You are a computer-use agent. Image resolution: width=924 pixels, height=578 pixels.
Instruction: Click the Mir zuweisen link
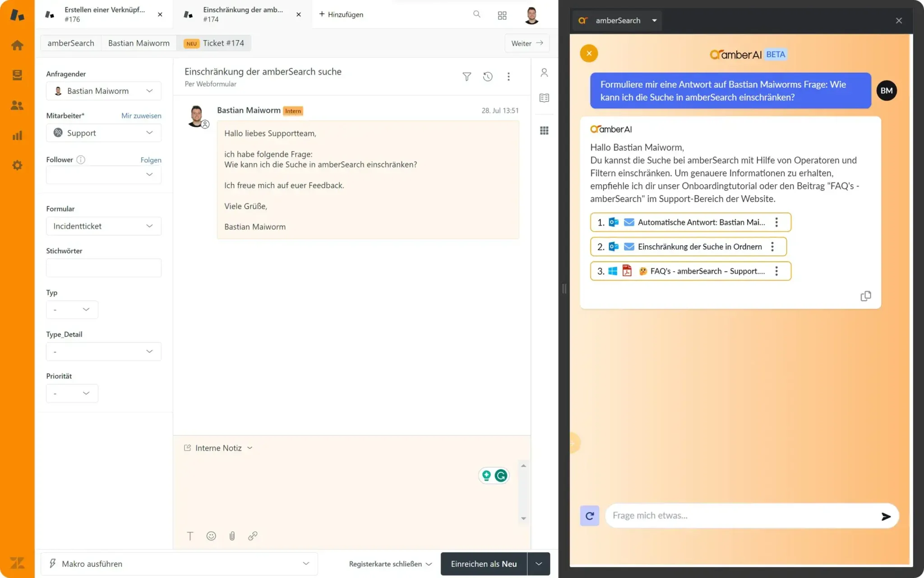[141, 116]
